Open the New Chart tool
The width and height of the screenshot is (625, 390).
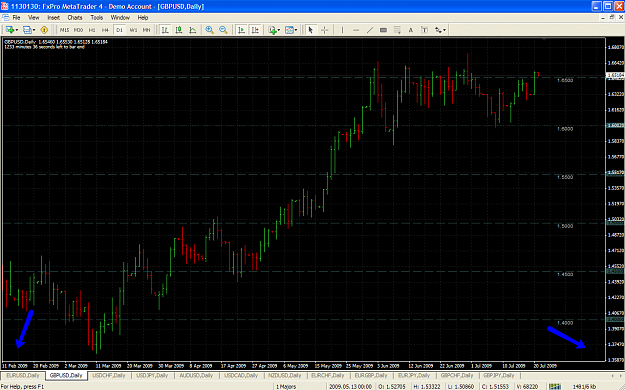tap(10, 30)
